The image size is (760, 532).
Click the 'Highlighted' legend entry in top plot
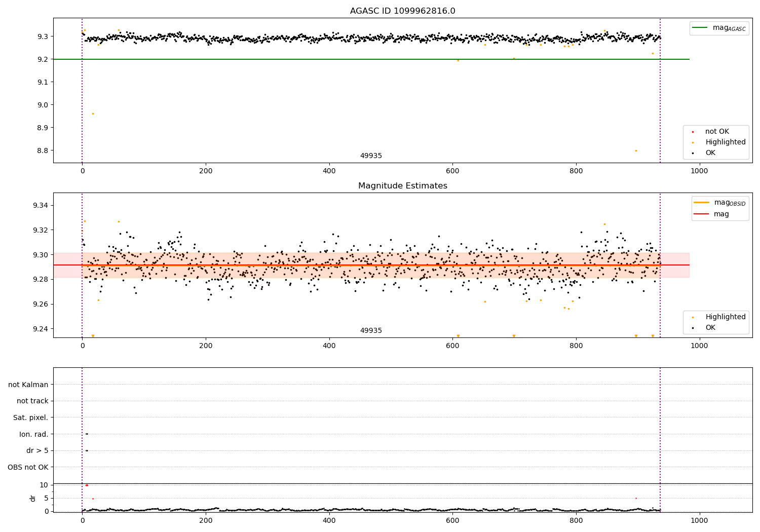pyautogui.click(x=726, y=142)
